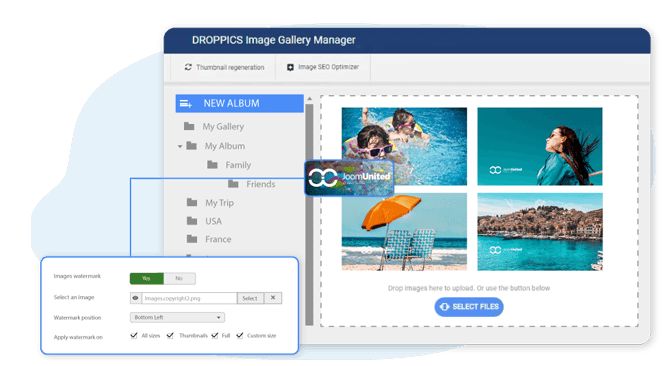Viewport: 671px width, 366px height.
Task: Click the My Gallery folder icon
Action: click(x=189, y=126)
